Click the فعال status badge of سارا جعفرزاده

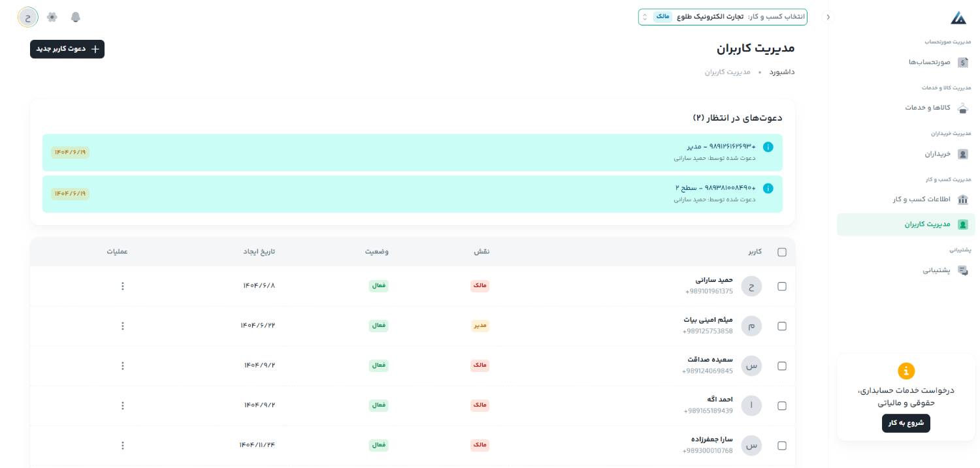[x=379, y=445]
